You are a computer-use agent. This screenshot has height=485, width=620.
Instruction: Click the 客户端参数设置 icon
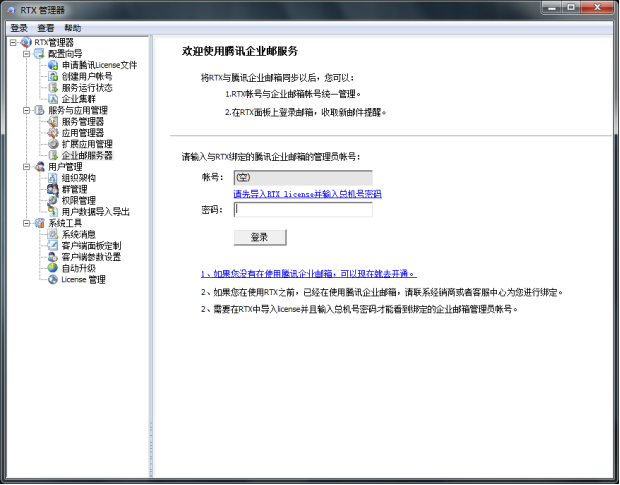(53, 257)
